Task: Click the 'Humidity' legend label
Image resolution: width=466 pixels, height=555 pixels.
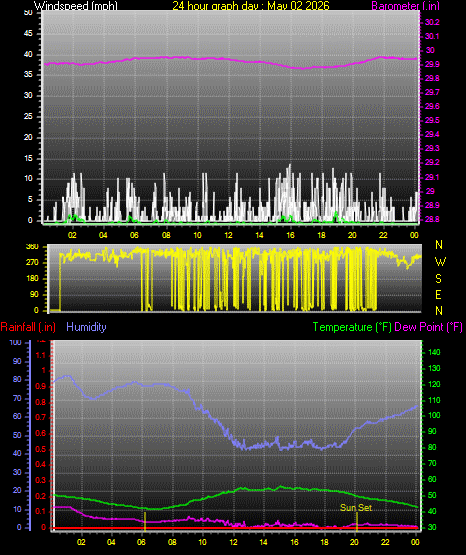Action: click(86, 327)
